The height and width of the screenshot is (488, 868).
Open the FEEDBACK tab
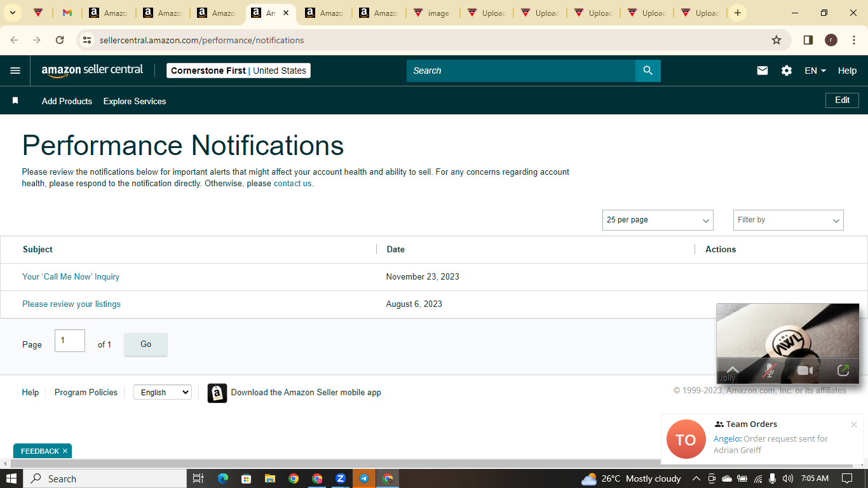[x=40, y=451]
